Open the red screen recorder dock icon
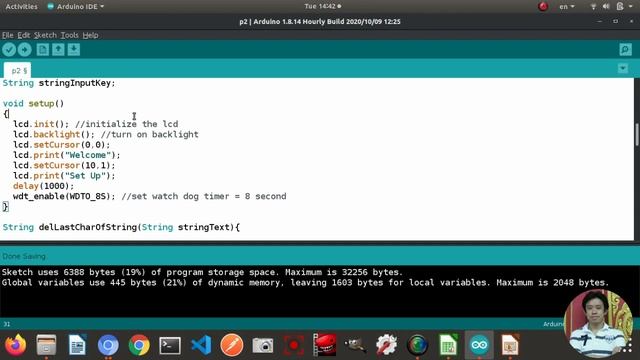640x360 pixels. [293, 345]
